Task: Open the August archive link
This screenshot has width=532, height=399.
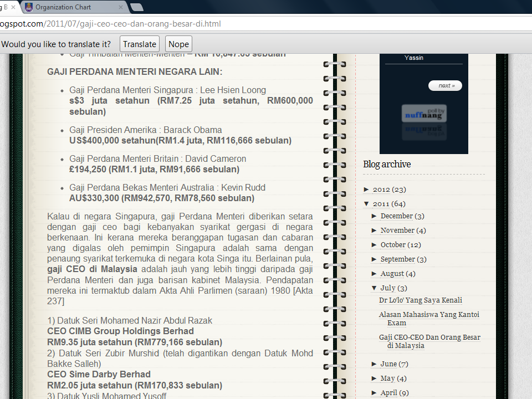Action: click(x=392, y=273)
